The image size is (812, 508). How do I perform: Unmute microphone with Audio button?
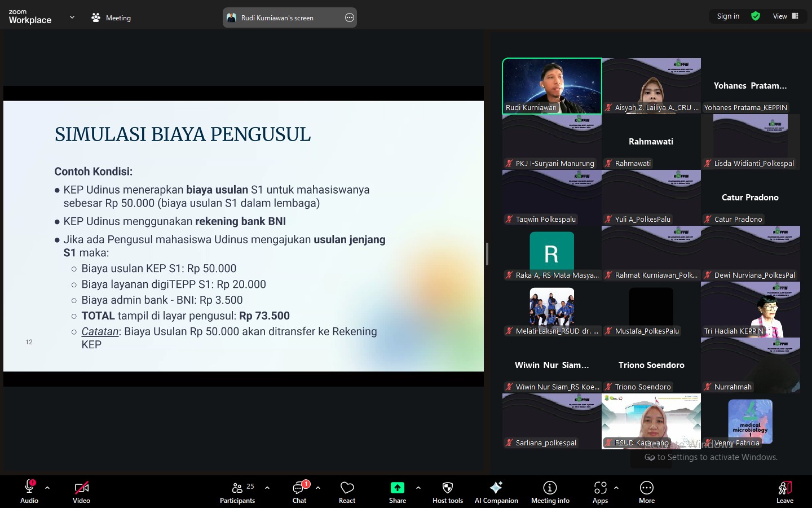coord(29,492)
